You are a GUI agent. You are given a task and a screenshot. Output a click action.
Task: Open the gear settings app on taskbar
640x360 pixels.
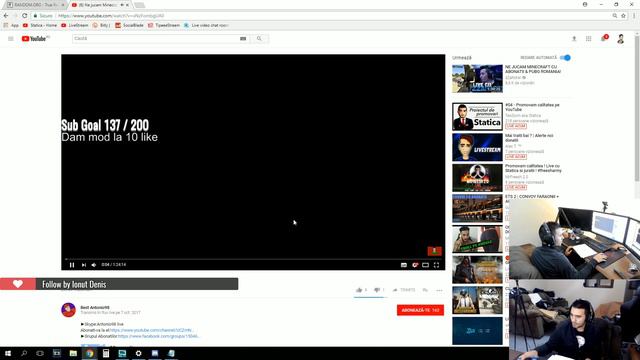138,353
